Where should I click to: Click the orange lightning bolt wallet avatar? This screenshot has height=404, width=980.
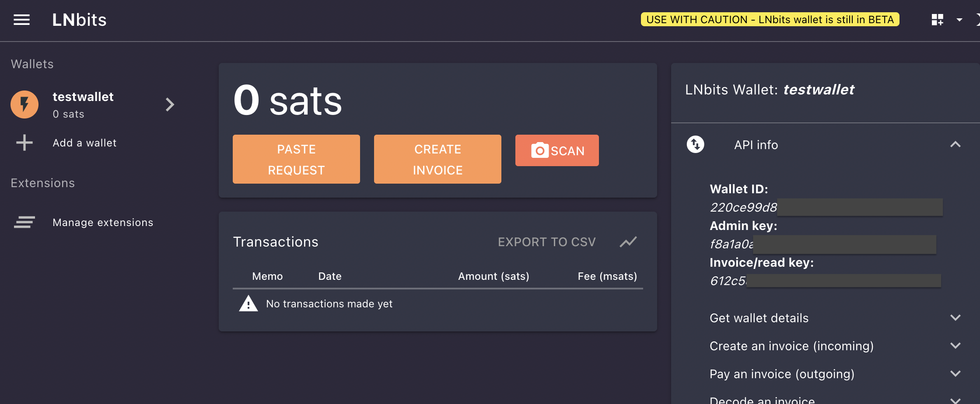pyautogui.click(x=24, y=104)
